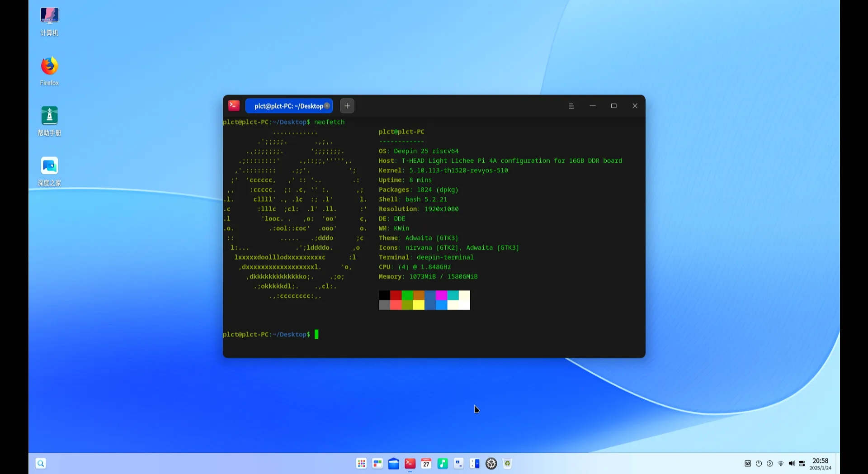Click the terminal icon in the dock

tap(410, 463)
